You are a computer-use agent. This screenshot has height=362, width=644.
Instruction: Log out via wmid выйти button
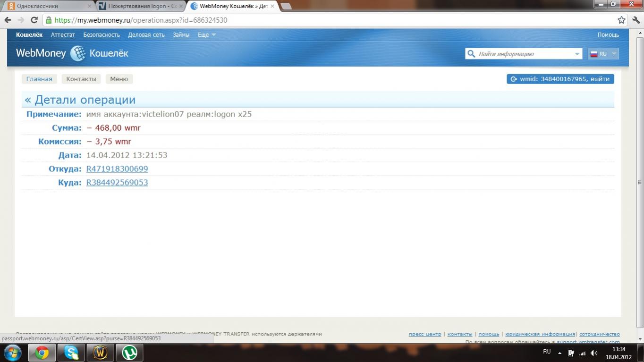(x=560, y=79)
